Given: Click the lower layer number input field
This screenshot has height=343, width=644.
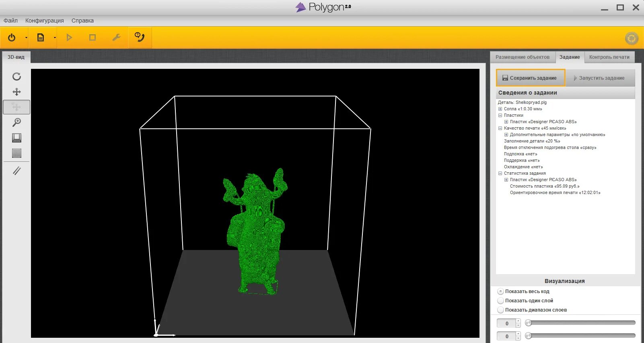Looking at the screenshot, I should [506, 336].
